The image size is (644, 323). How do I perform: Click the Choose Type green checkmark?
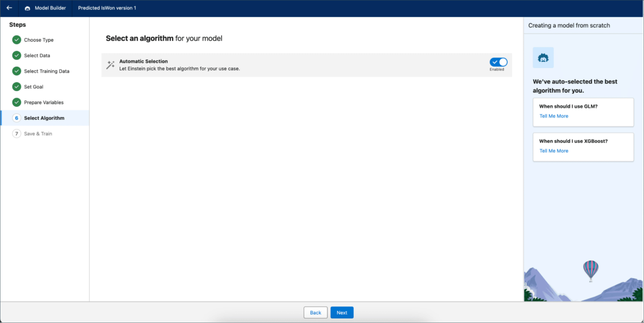17,40
